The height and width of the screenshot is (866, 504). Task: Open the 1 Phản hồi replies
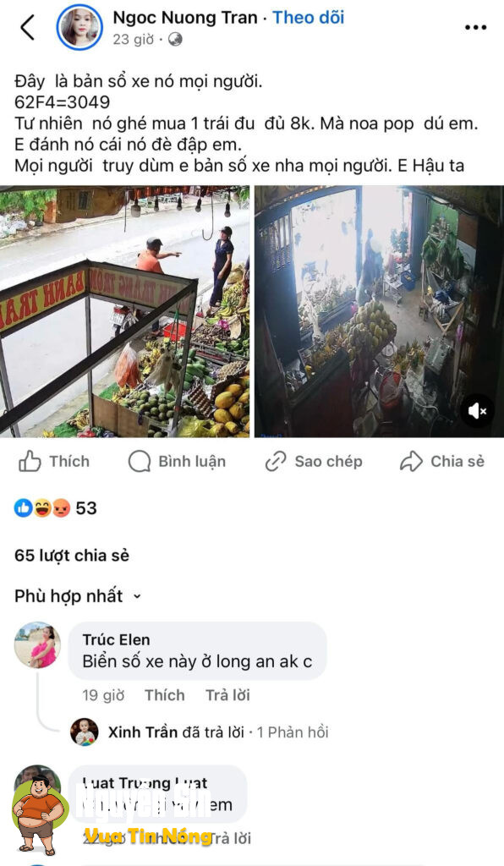293,732
